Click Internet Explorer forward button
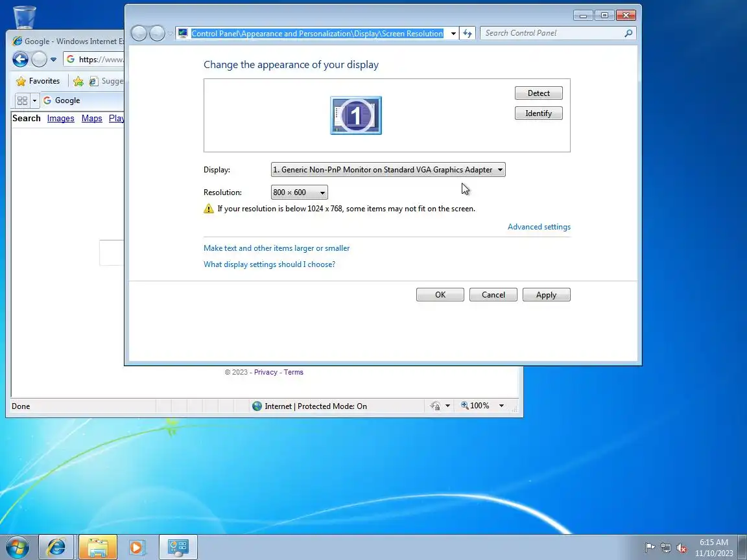This screenshot has height=560, width=747. tap(39, 60)
